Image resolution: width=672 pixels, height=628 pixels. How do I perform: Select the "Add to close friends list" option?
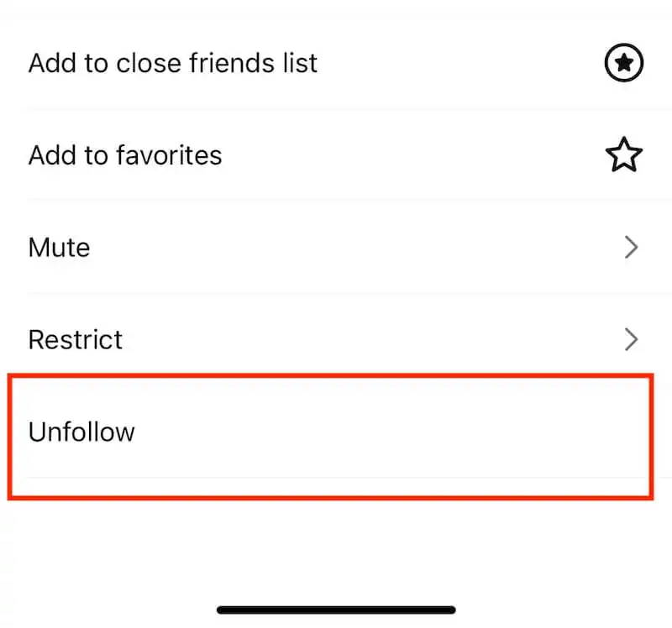(336, 63)
